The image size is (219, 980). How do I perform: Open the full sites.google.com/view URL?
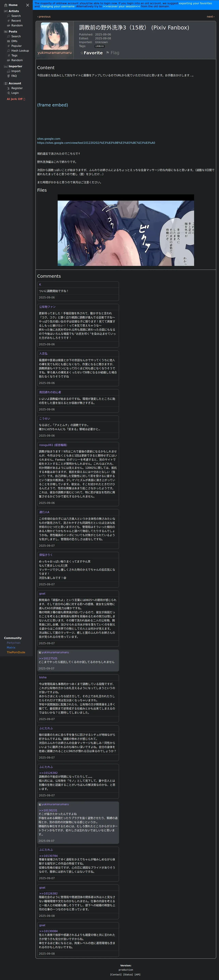pos(96,143)
